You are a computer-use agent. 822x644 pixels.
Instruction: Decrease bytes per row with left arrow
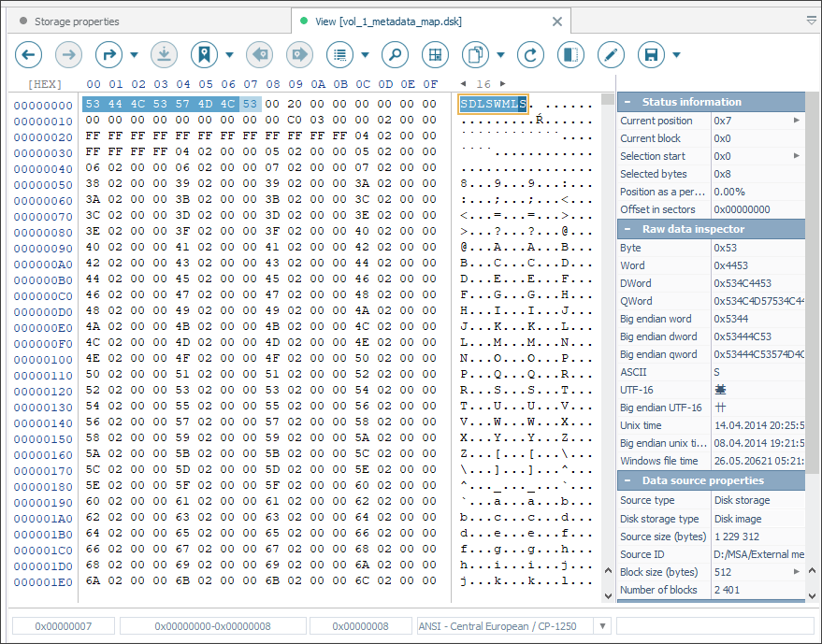click(x=463, y=84)
